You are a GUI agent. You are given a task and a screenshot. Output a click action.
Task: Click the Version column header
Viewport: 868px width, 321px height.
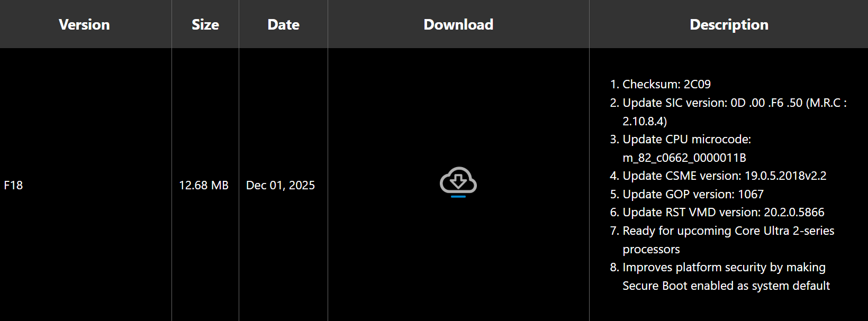85,24
